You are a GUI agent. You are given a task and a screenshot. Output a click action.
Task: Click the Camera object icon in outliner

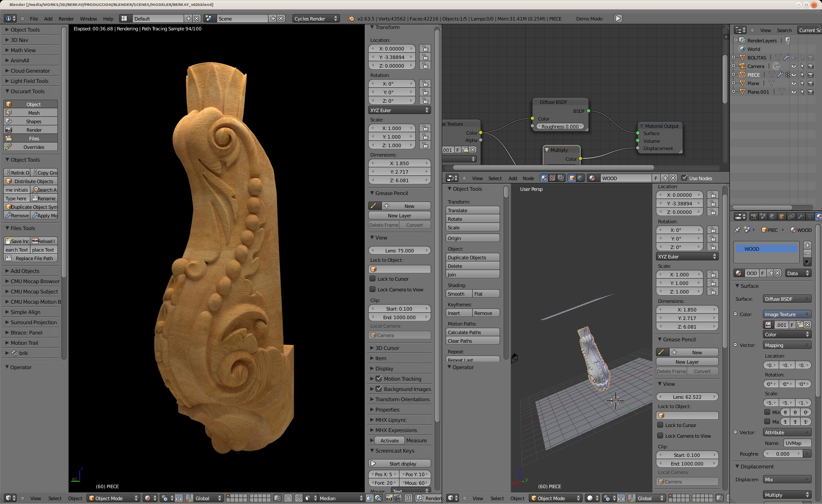(742, 66)
